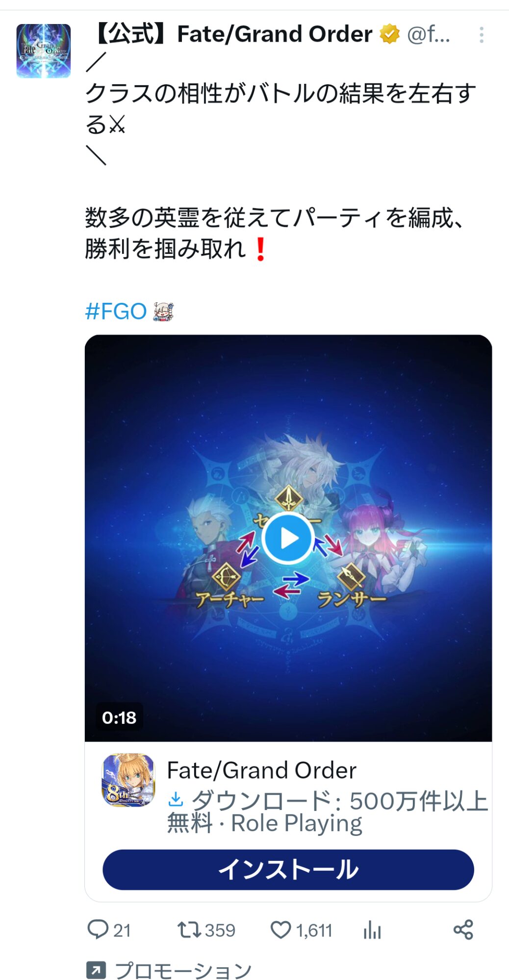Tap the インストール install button
This screenshot has width=509, height=980.
[x=288, y=870]
